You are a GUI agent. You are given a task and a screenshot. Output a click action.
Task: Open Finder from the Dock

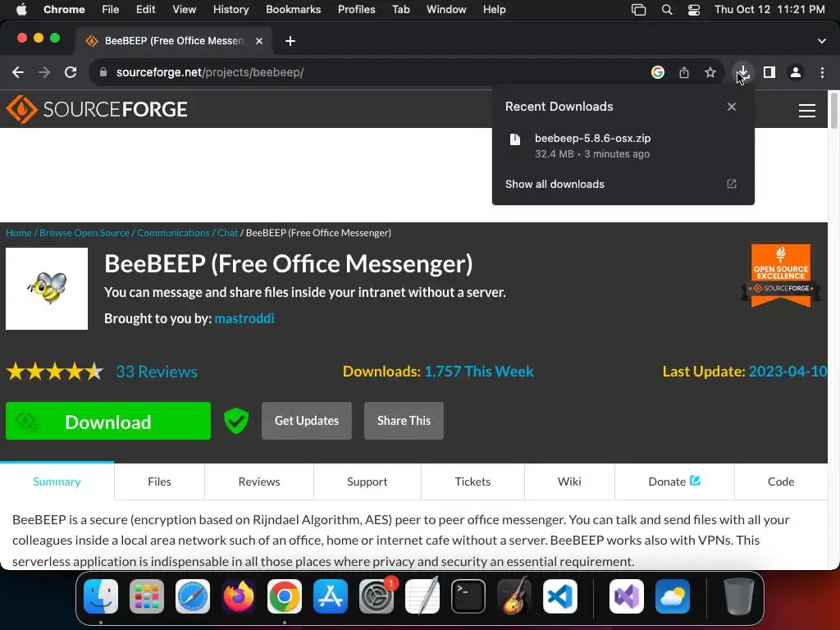pyautogui.click(x=101, y=596)
